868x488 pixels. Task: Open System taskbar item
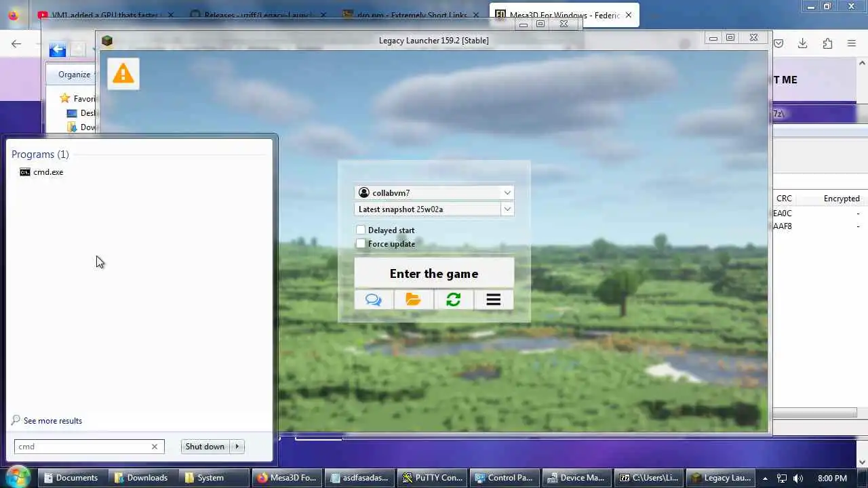212,478
